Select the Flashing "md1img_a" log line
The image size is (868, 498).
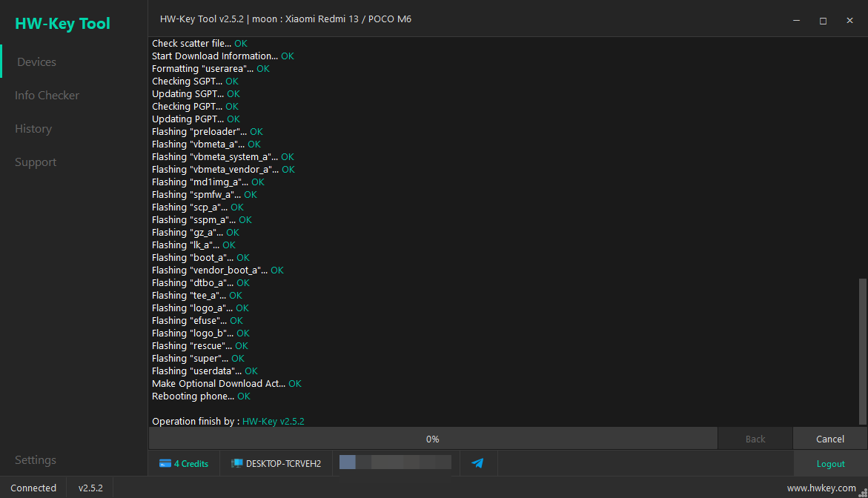(x=208, y=182)
